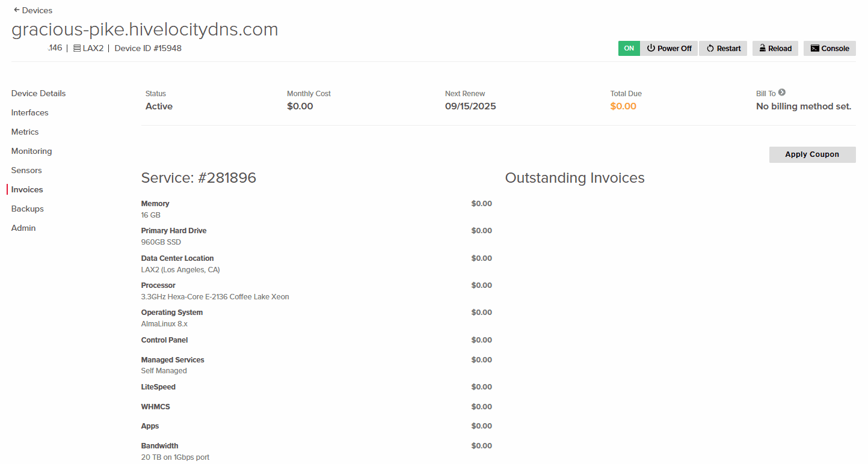Screen dimensions: 868x464
Task: Click the Restart button
Action: (x=723, y=49)
